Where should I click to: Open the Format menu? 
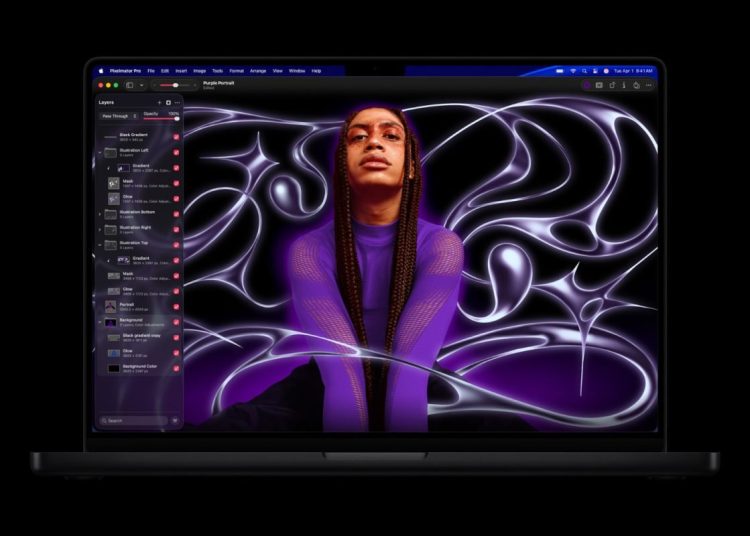click(236, 71)
